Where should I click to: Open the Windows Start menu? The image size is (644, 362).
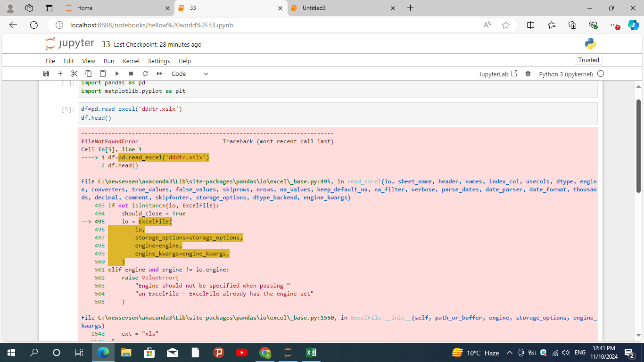pyautogui.click(x=11, y=353)
